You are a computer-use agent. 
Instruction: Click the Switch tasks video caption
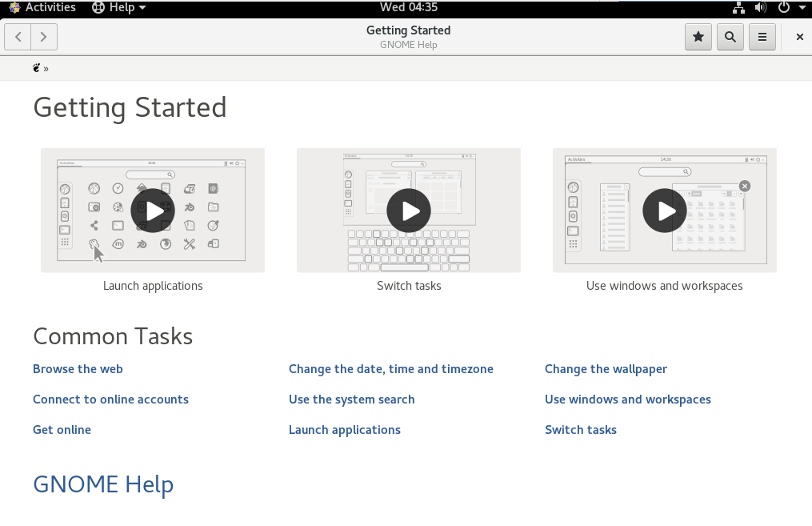pyautogui.click(x=409, y=286)
